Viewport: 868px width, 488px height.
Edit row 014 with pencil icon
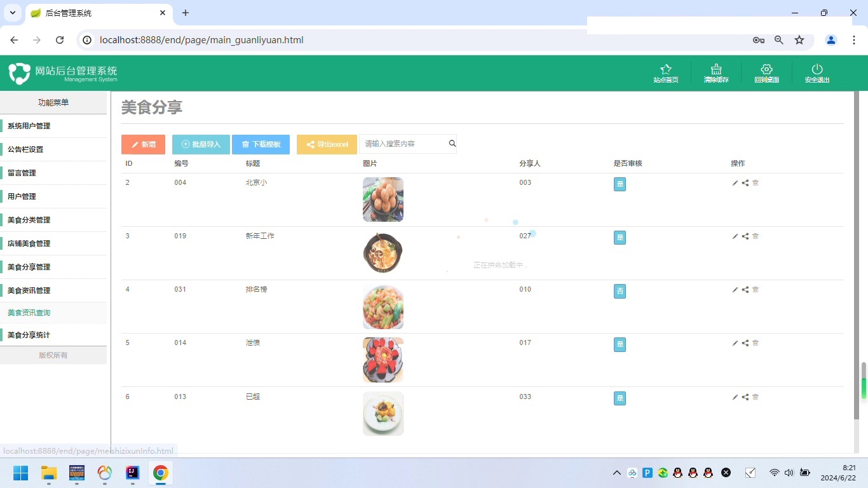tap(735, 343)
